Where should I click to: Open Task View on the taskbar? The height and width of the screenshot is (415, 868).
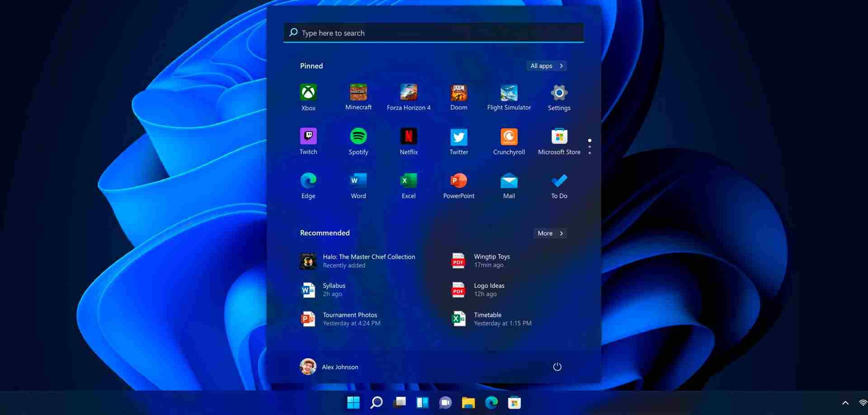click(400, 402)
